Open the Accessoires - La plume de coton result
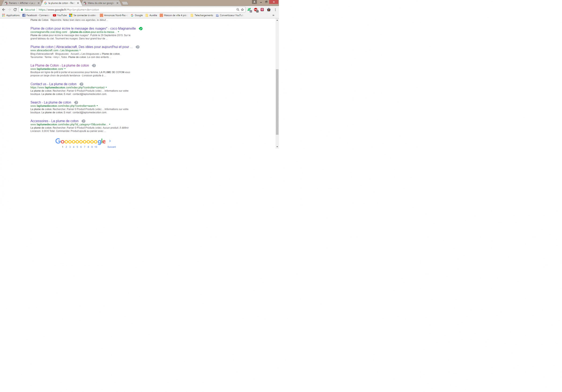The height and width of the screenshot is (392, 562). pyautogui.click(x=54, y=121)
